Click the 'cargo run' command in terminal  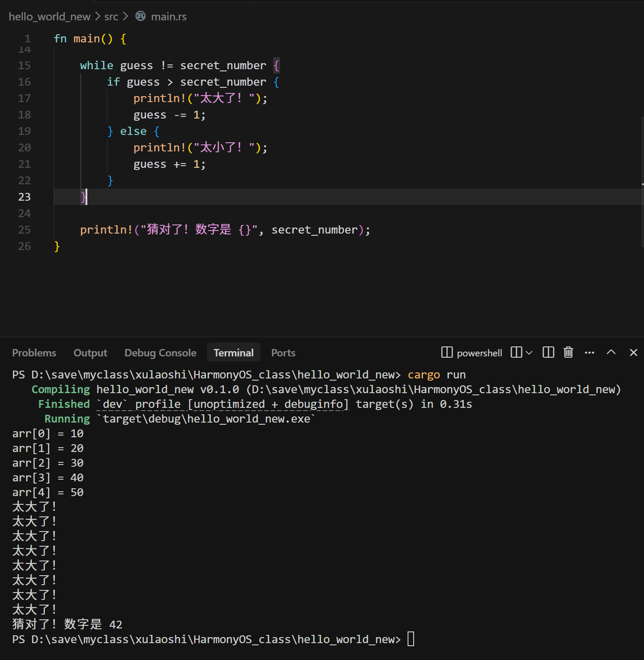pyautogui.click(x=437, y=375)
